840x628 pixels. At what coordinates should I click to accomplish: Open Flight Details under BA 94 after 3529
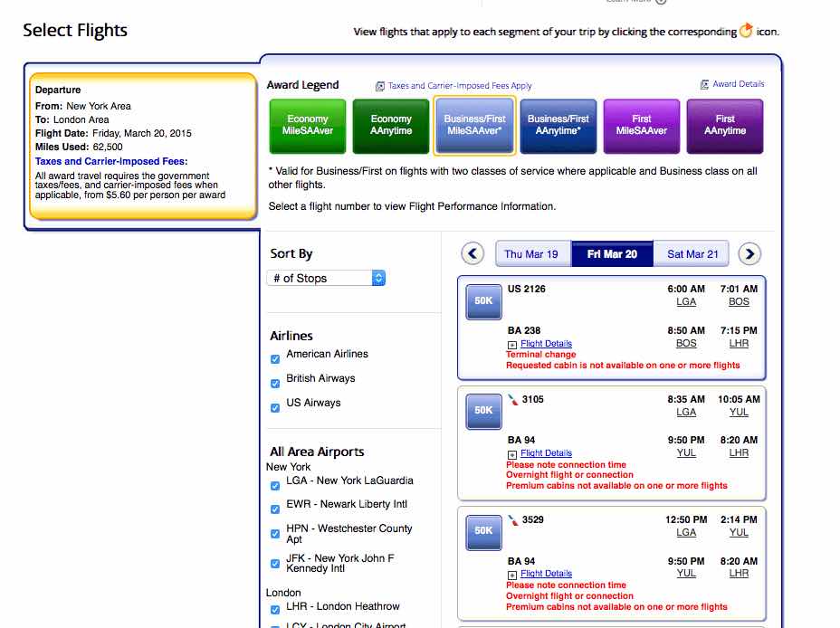pos(546,574)
